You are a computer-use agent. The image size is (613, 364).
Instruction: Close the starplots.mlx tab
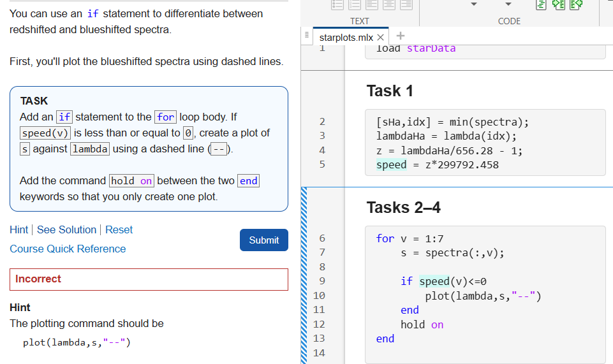pyautogui.click(x=381, y=38)
